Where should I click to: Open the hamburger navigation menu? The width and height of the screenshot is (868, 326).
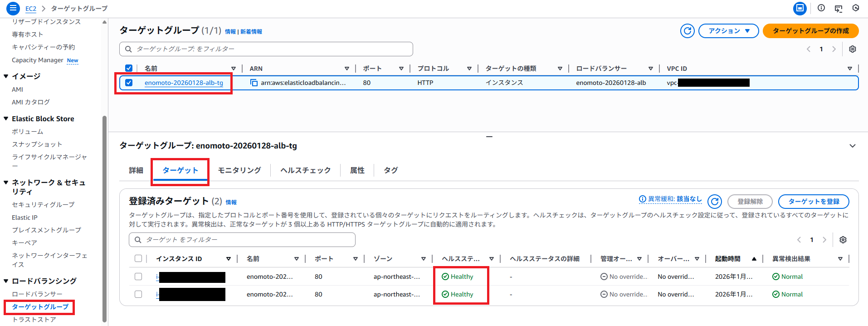coord(13,8)
